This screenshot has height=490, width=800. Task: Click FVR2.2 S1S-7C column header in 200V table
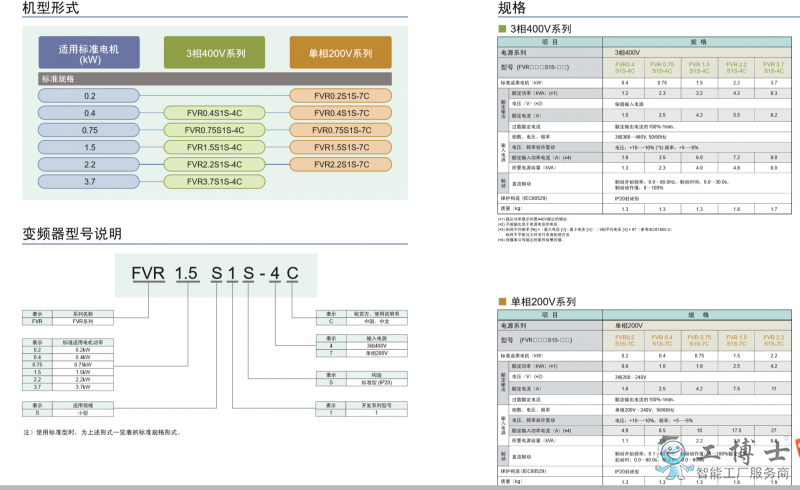pyautogui.click(x=773, y=340)
